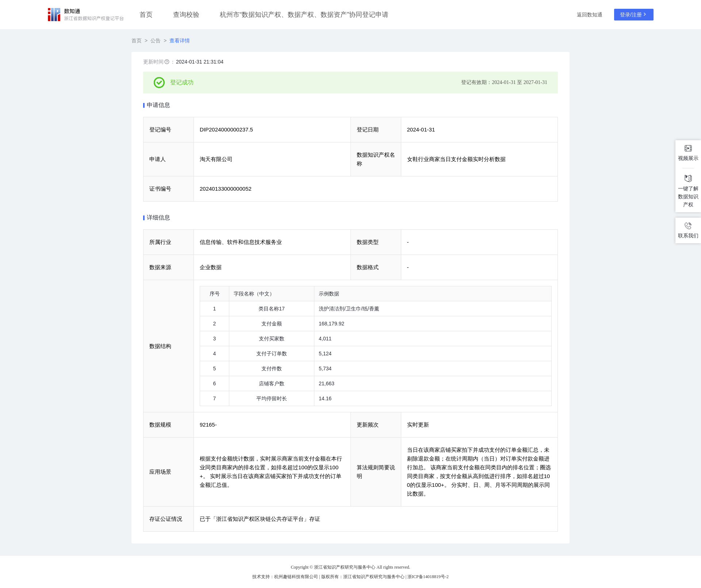
Task: Go to 公告 in the breadcrumb
Action: coord(156,41)
